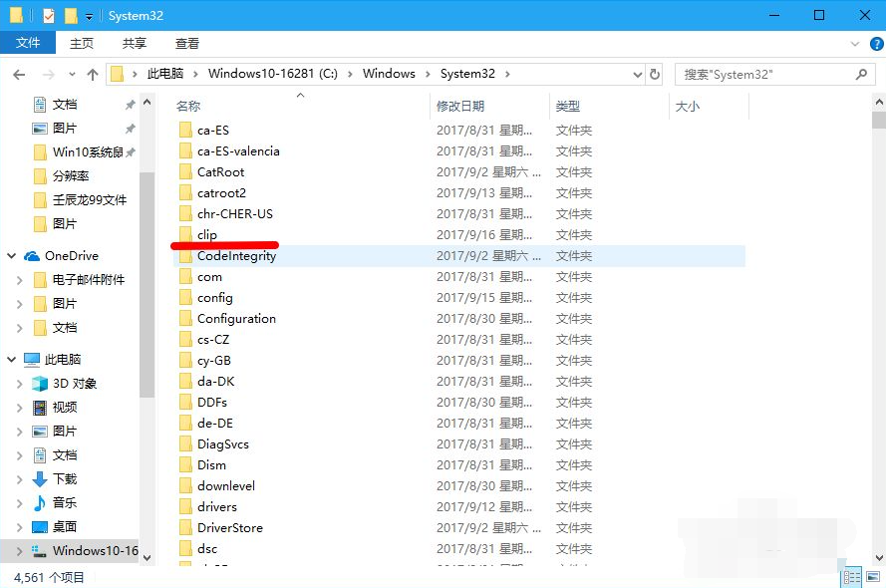Click the cy-GB folder name
This screenshot has width=886, height=588.
tap(214, 361)
